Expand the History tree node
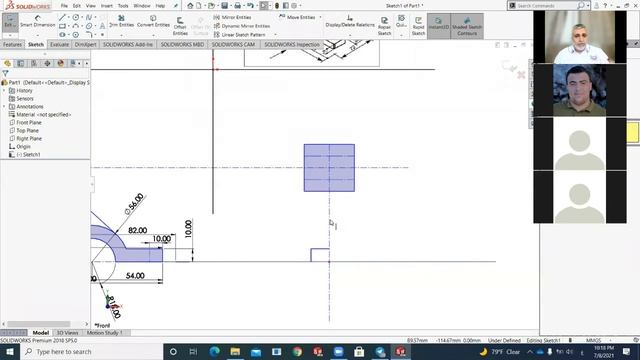The width and height of the screenshot is (640, 360). pyautogui.click(x=4, y=91)
